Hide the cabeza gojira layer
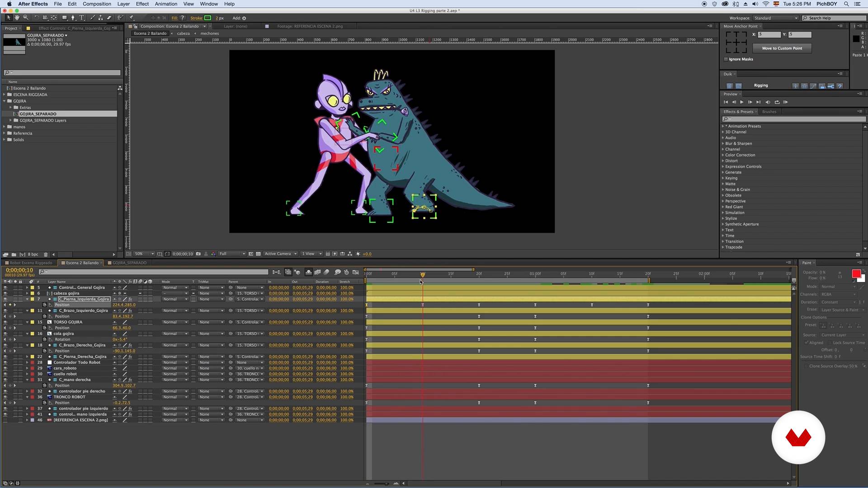 (5, 293)
